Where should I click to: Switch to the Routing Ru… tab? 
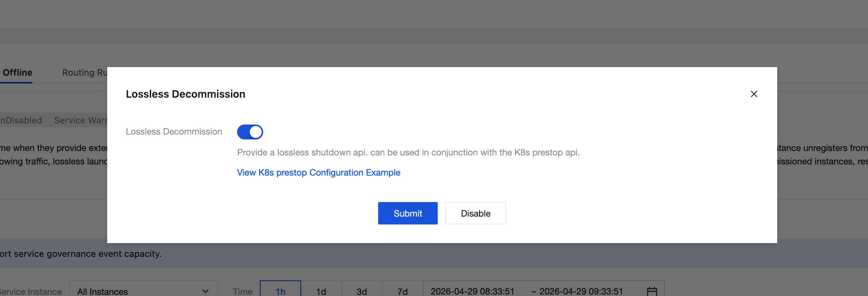85,73
